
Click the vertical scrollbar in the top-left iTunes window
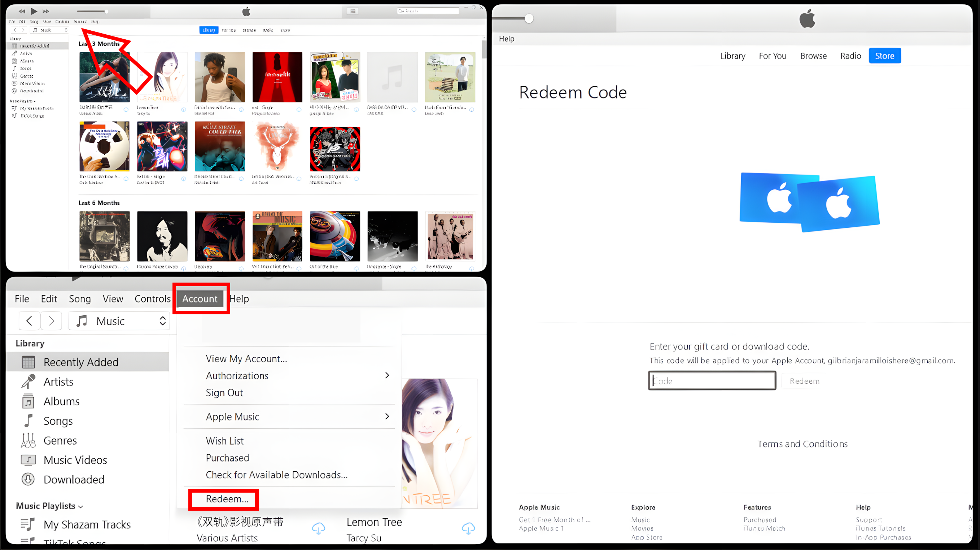[484, 49]
